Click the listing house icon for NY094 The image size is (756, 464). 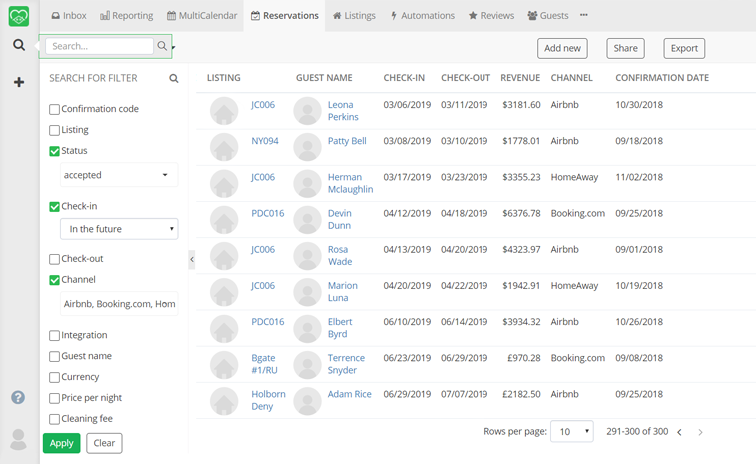(224, 147)
